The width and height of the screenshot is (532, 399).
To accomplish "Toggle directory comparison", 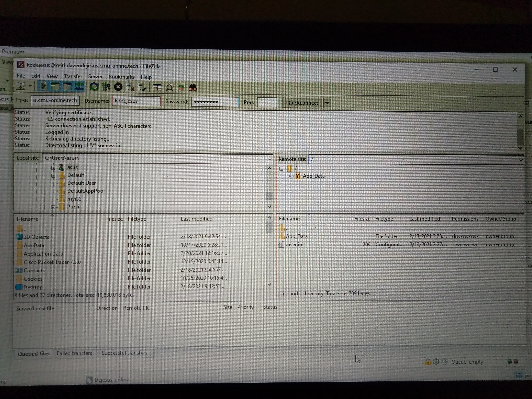I will pos(170,88).
